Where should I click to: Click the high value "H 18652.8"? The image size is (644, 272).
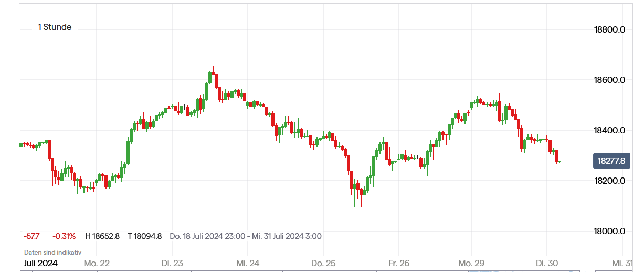point(102,236)
